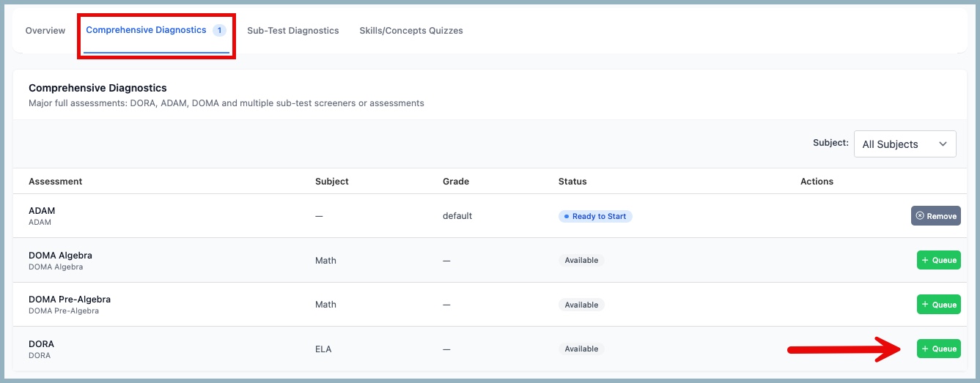This screenshot has width=980, height=383.
Task: Open the Skills/Concepts Quizzes tab
Action: pyautogui.click(x=410, y=31)
